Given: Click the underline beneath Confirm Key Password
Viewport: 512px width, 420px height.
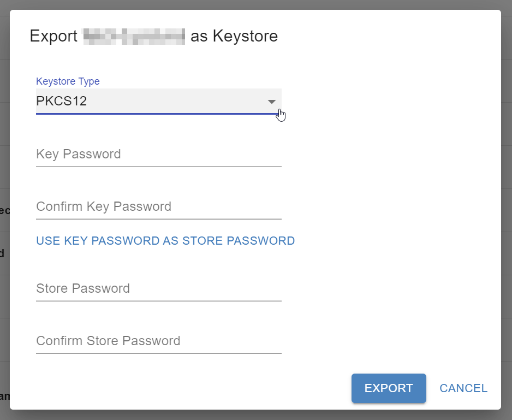Looking at the screenshot, I should pyautogui.click(x=158, y=218).
